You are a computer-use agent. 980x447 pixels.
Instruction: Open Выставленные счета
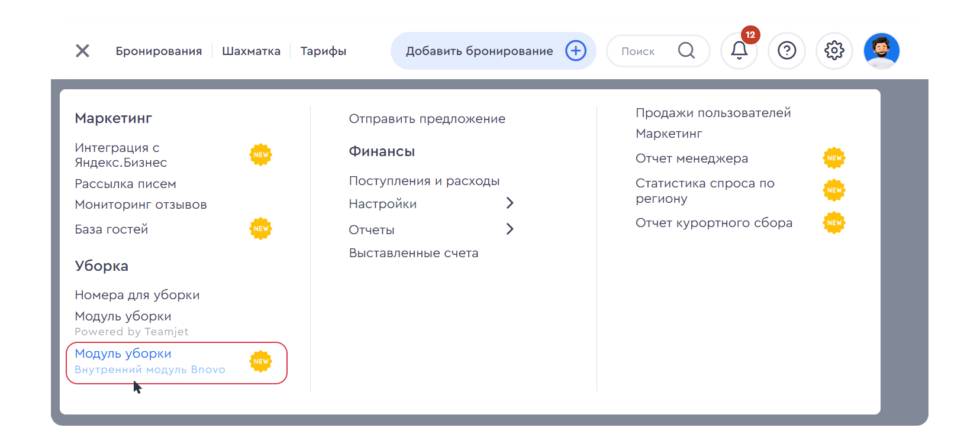414,253
